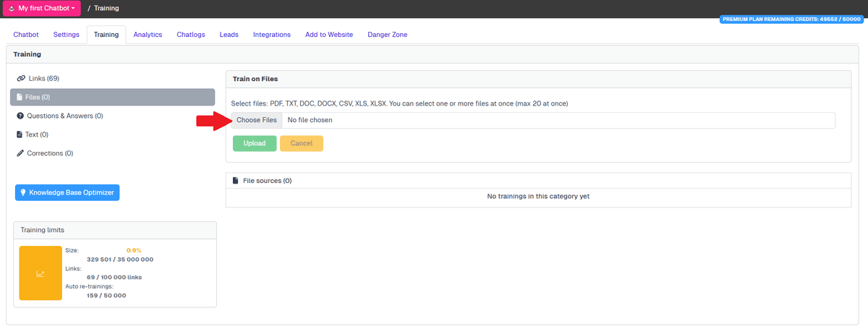Click the file icon in the Files row
The height and width of the screenshot is (329, 868).
(20, 97)
